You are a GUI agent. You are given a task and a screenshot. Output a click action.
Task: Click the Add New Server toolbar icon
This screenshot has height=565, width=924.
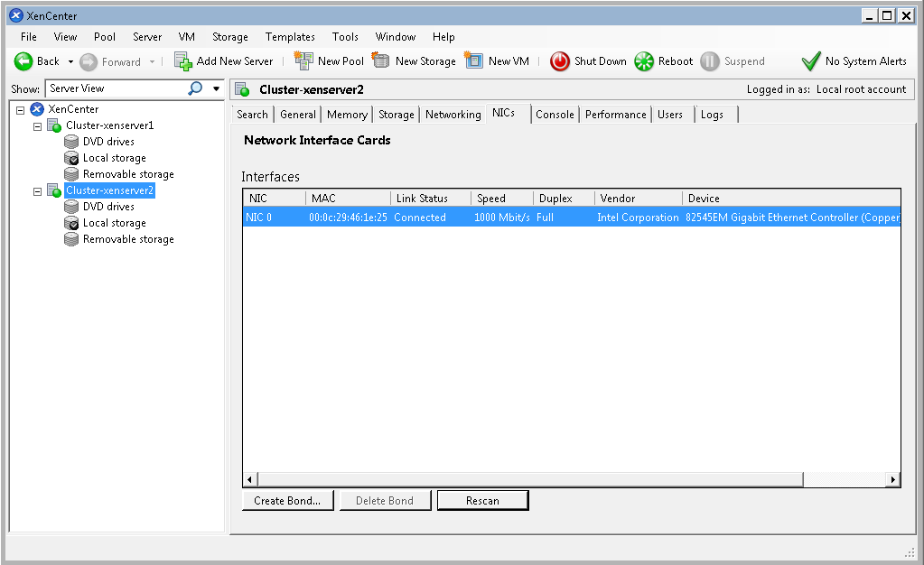click(183, 61)
